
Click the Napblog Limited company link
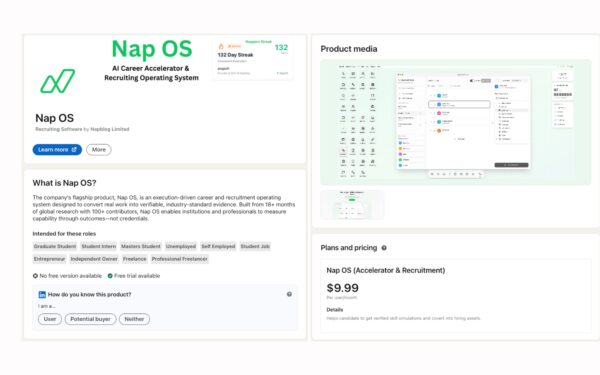[110, 129]
